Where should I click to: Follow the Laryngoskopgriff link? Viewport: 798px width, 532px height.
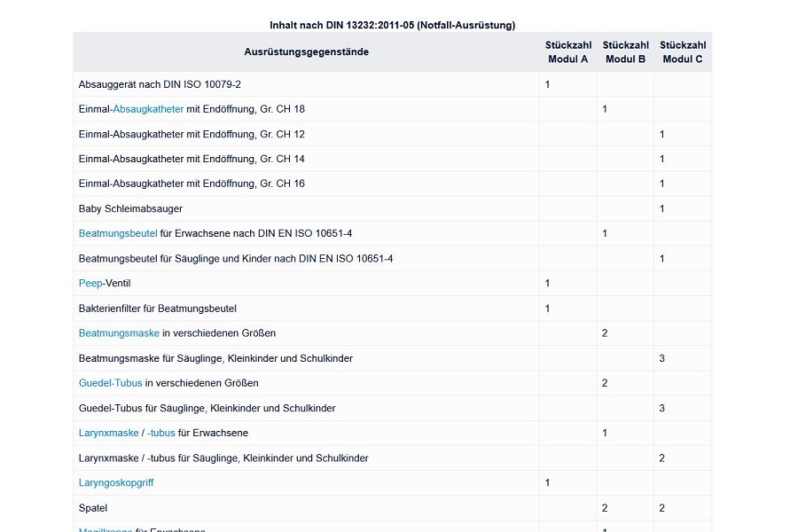[116, 482]
